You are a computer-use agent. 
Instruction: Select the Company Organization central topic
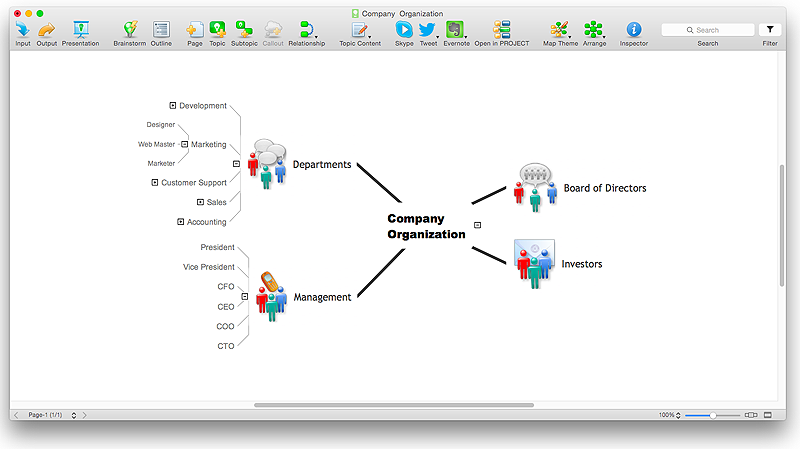click(x=426, y=226)
